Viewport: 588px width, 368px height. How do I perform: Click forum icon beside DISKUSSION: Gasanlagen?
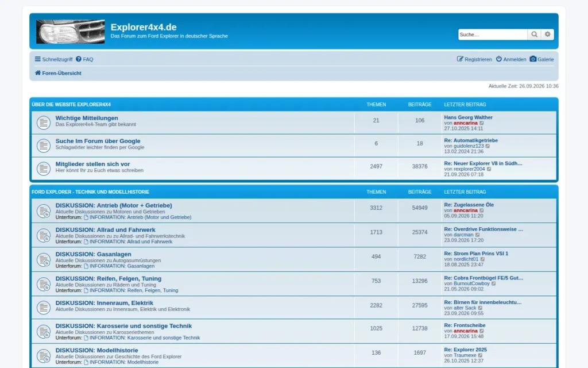pos(44,260)
